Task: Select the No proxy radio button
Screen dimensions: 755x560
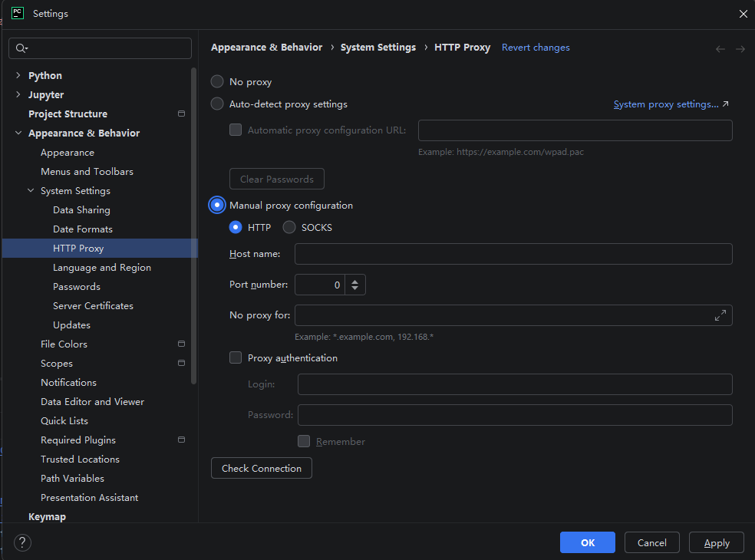Action: coord(217,81)
